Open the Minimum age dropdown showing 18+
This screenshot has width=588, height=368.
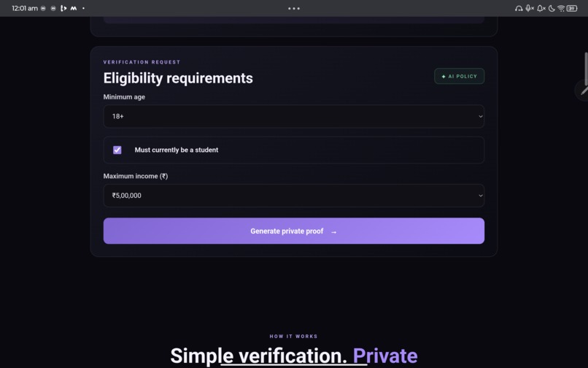click(293, 116)
